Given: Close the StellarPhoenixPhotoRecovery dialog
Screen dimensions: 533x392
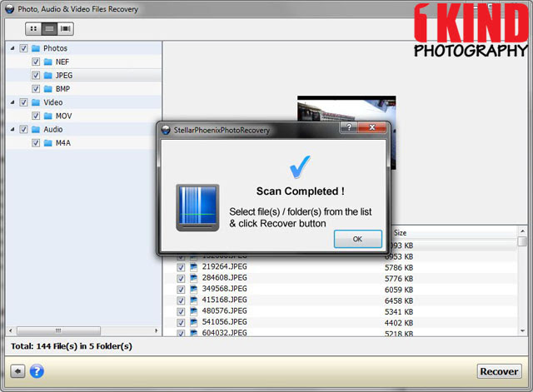Looking at the screenshot, I should click(372, 127).
